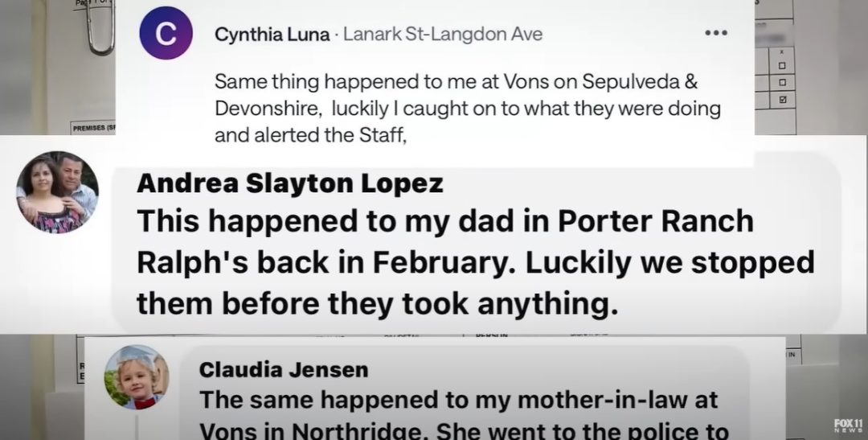Open Cynthia Luna's profile name link
The height and width of the screenshot is (440, 868).
click(272, 35)
